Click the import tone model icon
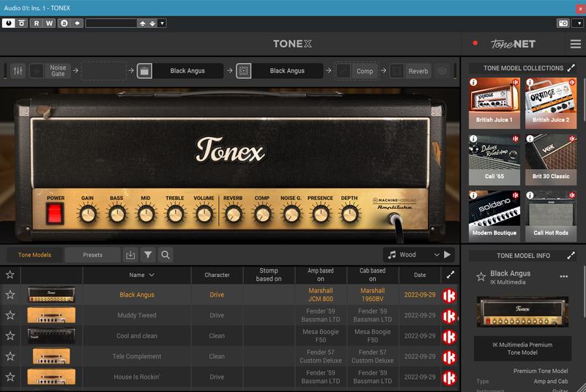Screen dimensions: 586x392 pos(130,255)
